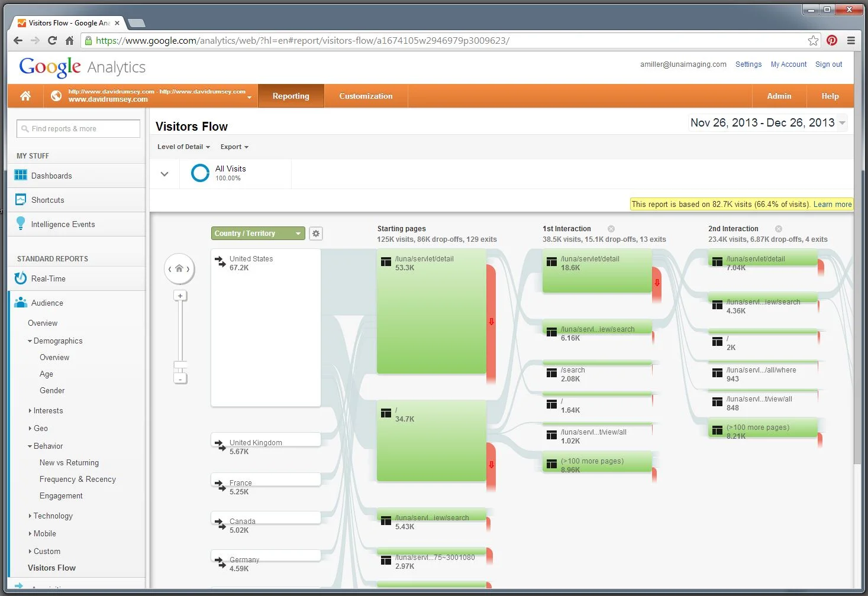Viewport: 868px width, 596px height.
Task: Open Visitors Flow in the sidebar
Action: pyautogui.click(x=51, y=568)
